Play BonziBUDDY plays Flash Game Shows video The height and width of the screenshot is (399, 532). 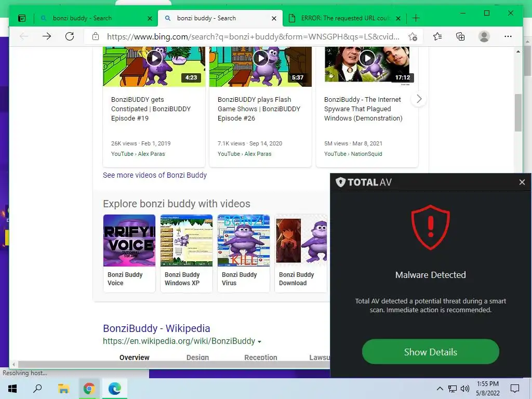point(261,58)
